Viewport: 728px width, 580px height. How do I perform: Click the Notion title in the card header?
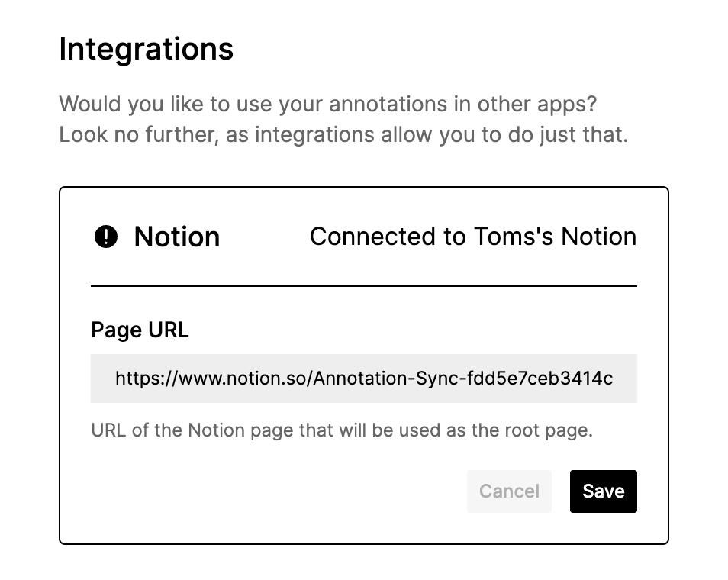pyautogui.click(x=176, y=237)
